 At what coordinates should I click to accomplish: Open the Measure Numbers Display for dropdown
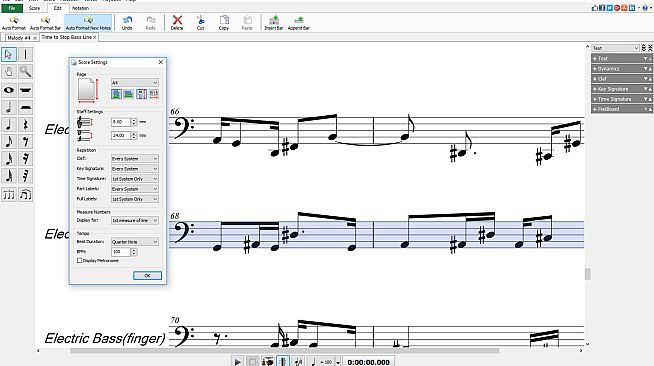point(135,220)
